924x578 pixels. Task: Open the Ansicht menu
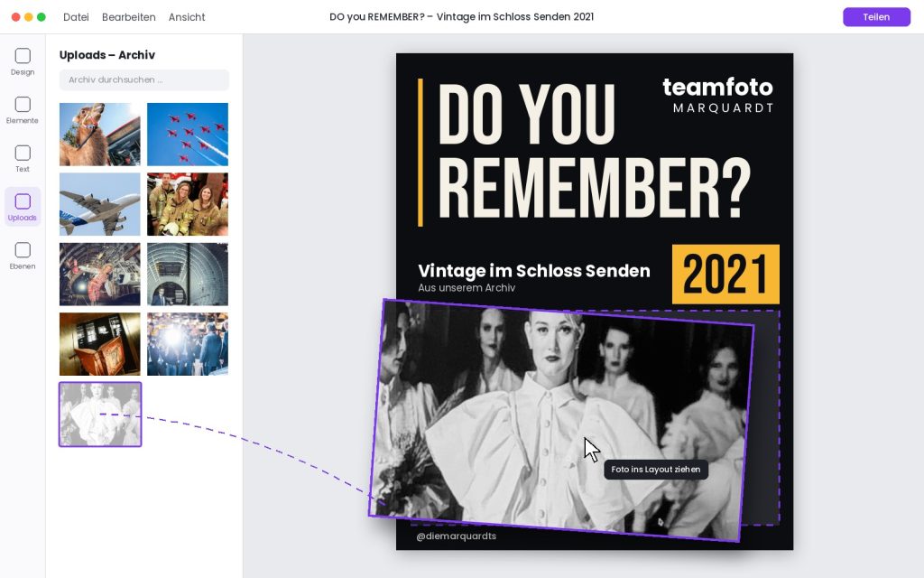(187, 17)
